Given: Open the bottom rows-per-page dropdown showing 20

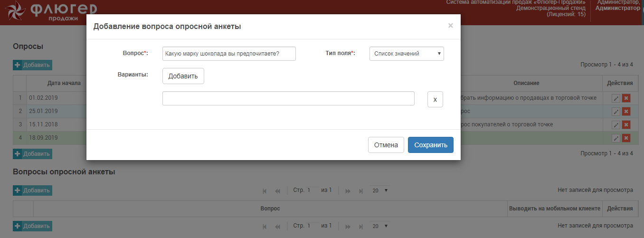Looking at the screenshot, I should [380, 226].
